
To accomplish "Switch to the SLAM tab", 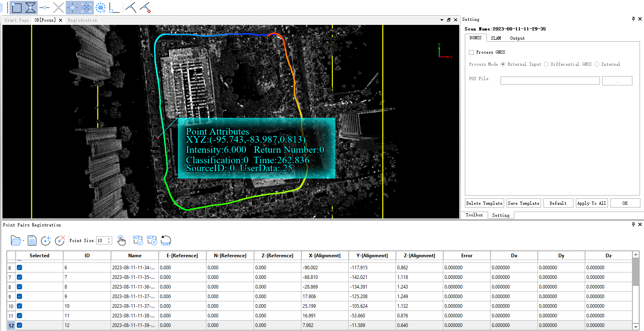I will tap(496, 38).
